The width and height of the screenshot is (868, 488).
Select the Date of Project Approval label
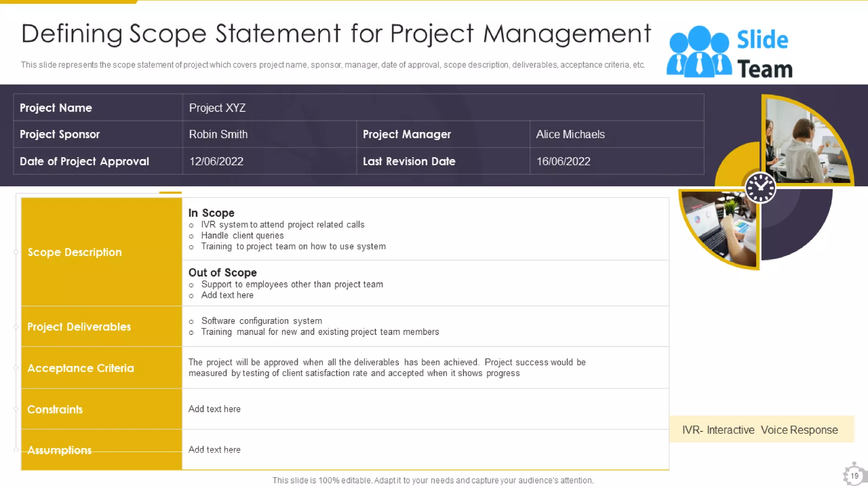point(98,161)
